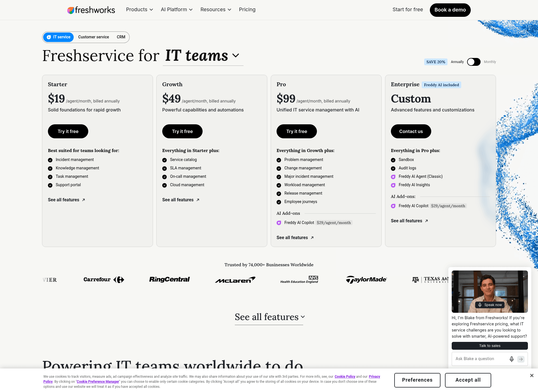The width and height of the screenshot is (538, 392).
Task: Click Speak now in Blake video
Action: pyautogui.click(x=490, y=305)
